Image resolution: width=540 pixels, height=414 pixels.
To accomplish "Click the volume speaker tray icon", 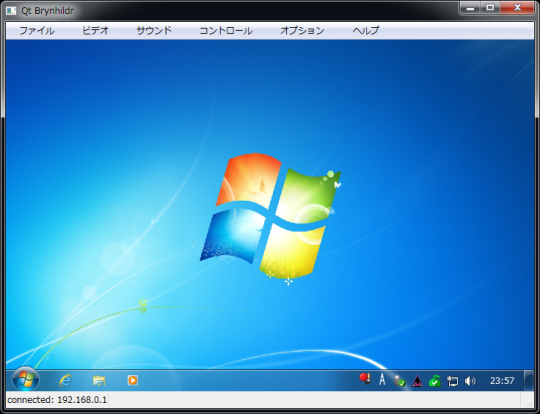I will (x=470, y=381).
